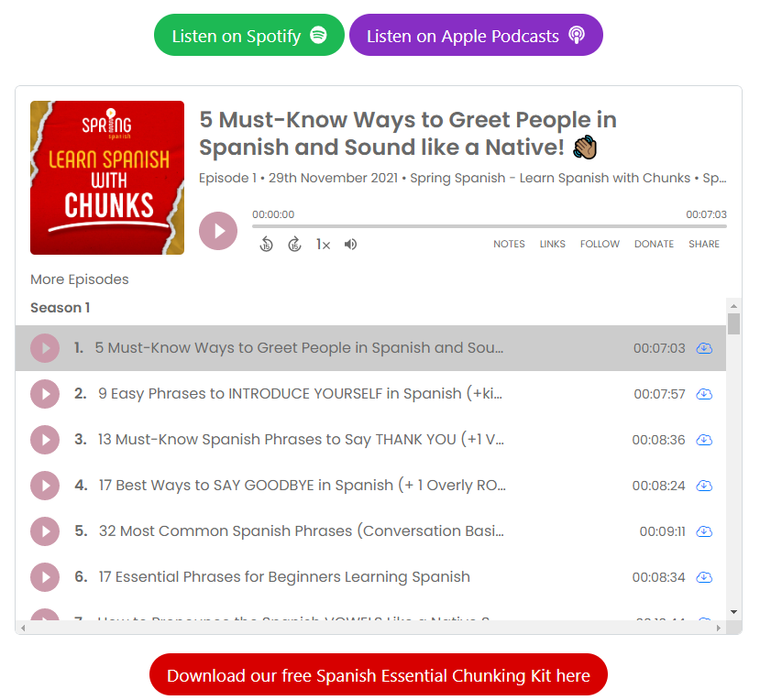Select '17 Essential Phrases for Beginners' row

(x=370, y=577)
